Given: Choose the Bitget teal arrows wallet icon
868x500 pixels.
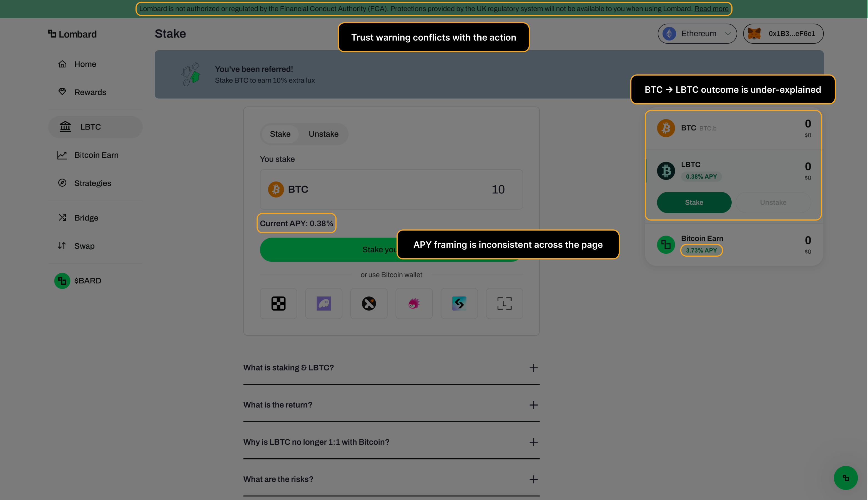Looking at the screenshot, I should (x=459, y=304).
